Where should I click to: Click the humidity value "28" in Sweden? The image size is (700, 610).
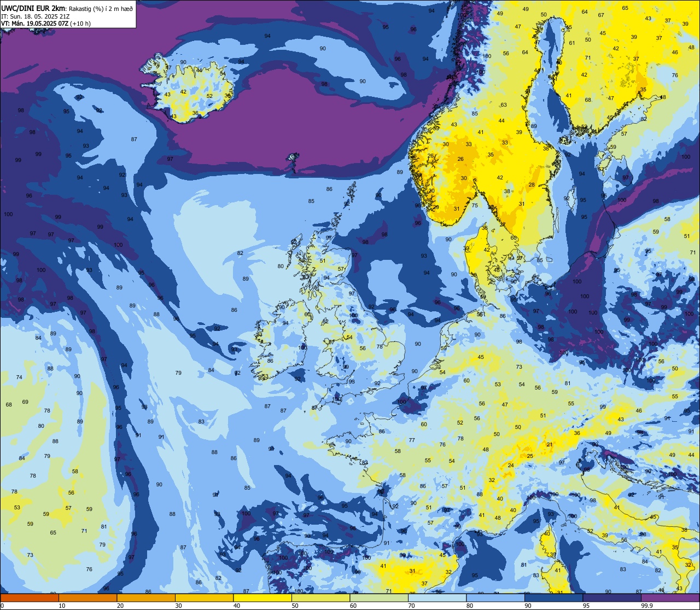[532, 185]
